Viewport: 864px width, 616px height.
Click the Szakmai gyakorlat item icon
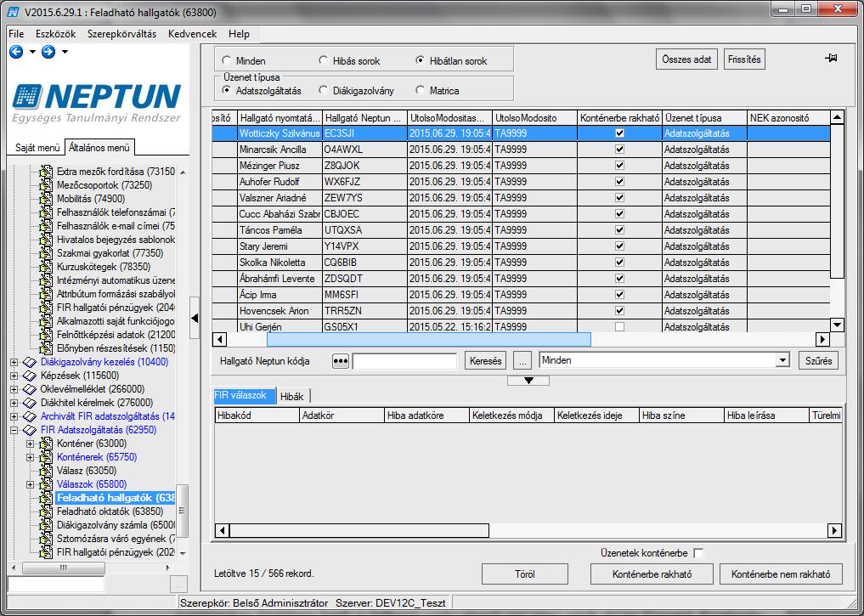coord(46,253)
